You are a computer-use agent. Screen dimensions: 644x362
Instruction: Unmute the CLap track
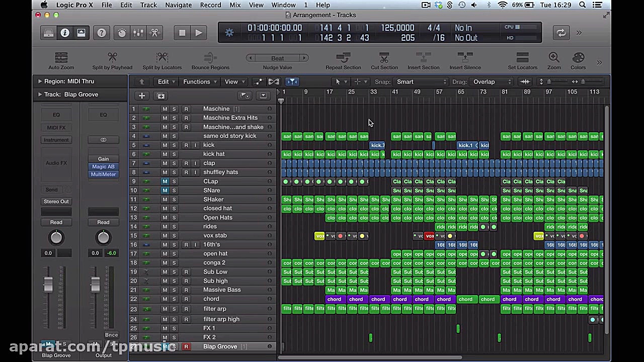tap(165, 182)
